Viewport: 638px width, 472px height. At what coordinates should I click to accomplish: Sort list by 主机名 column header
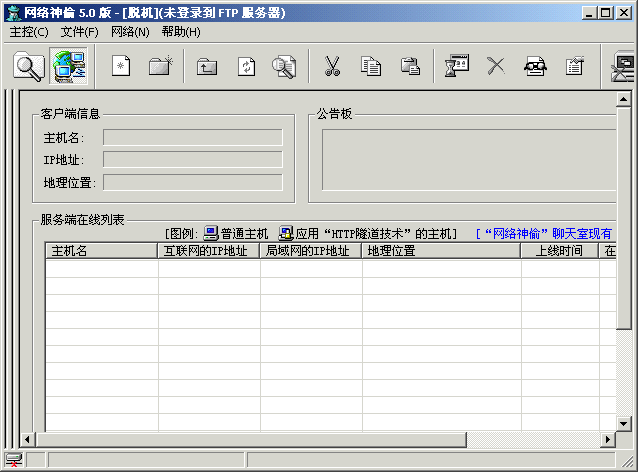click(x=101, y=251)
